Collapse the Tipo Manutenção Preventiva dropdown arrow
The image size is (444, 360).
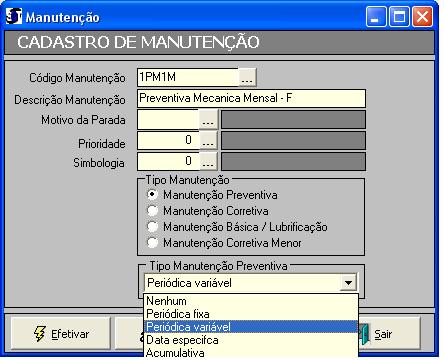348,283
